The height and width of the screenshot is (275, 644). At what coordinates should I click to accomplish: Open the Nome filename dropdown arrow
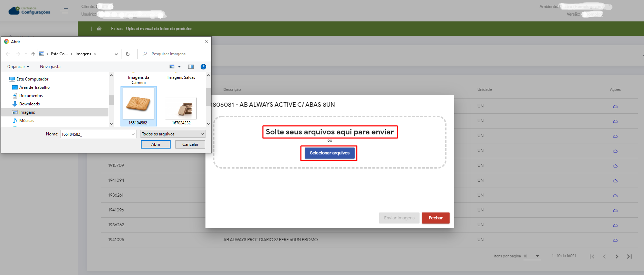tap(133, 134)
